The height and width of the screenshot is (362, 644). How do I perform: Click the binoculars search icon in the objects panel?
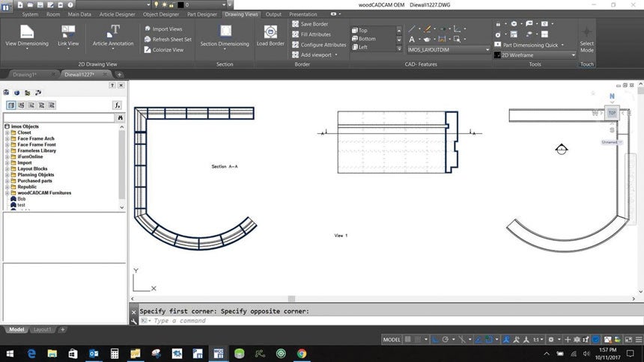coord(121,117)
